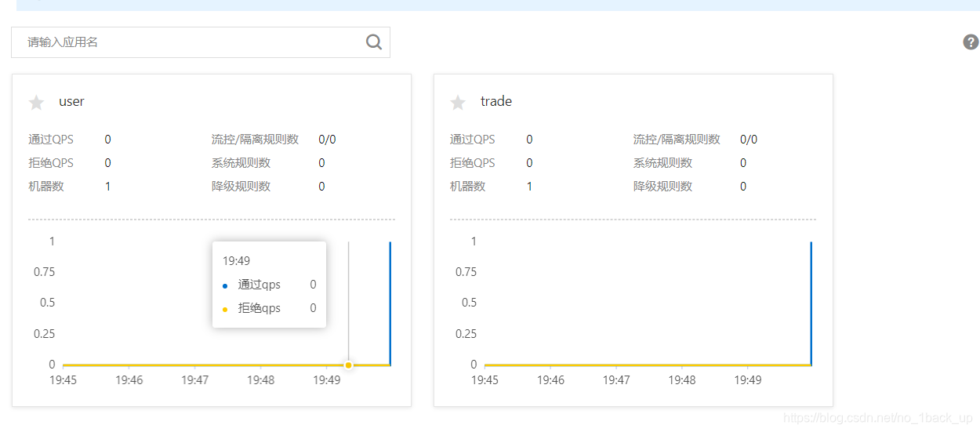
Task: Open the user application title
Action: point(71,101)
